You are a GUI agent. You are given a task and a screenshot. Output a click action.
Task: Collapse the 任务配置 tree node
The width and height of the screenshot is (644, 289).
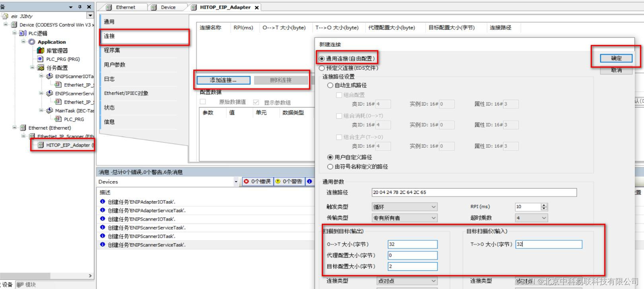pos(32,67)
